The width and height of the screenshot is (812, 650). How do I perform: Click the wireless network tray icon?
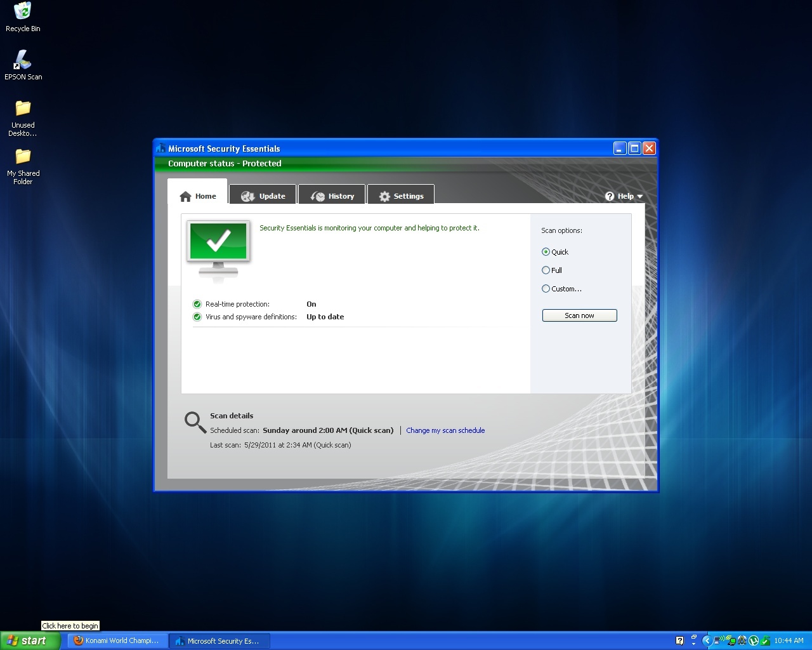[x=719, y=640]
